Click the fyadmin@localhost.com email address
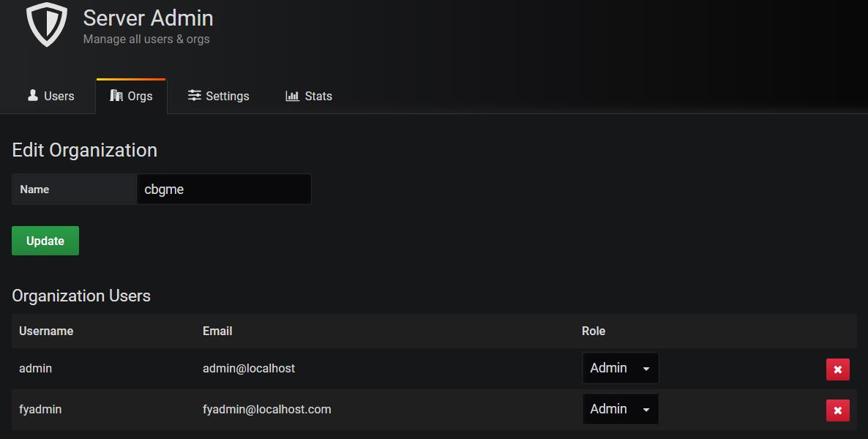 point(266,409)
